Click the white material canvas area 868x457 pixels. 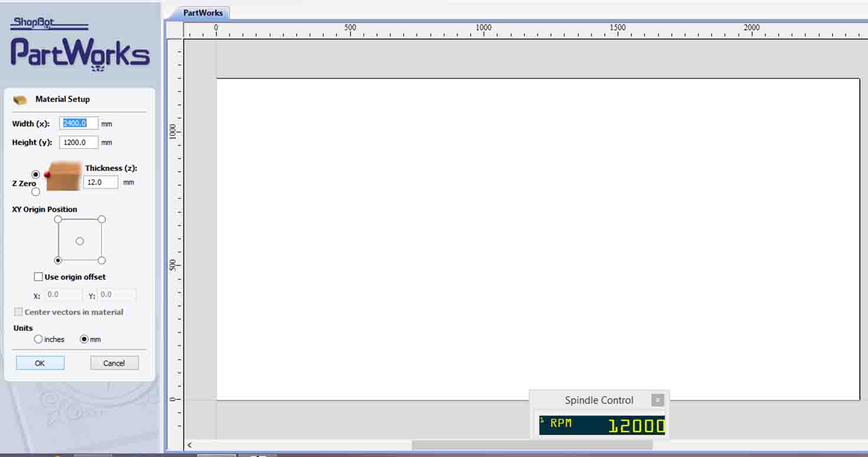[x=538, y=239]
